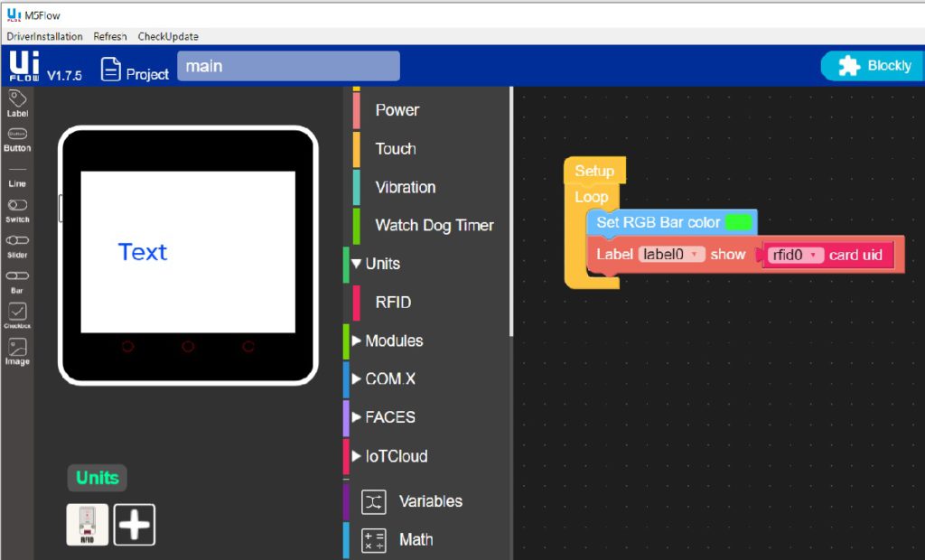Image resolution: width=925 pixels, height=560 pixels.
Task: Open the rfid0 dropdown in card uid block
Action: coord(795,255)
